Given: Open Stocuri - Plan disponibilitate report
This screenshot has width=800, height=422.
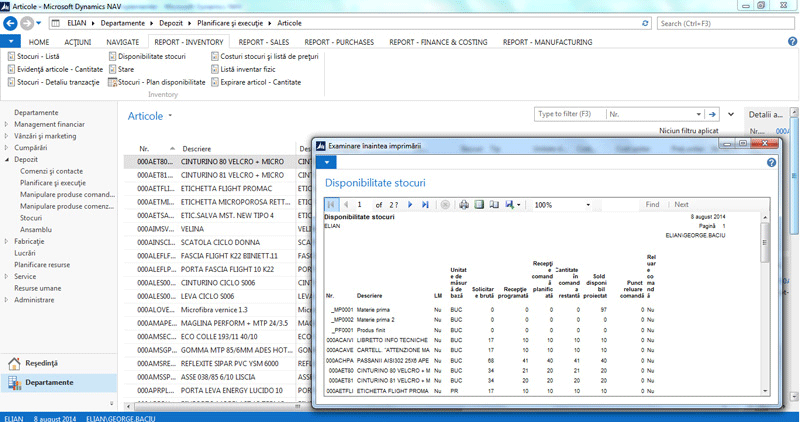Looking at the screenshot, I should coord(157,82).
